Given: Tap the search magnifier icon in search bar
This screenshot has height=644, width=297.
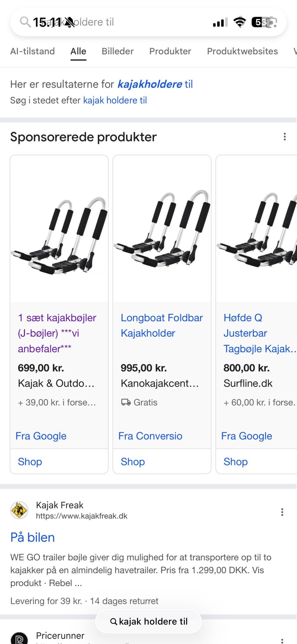Looking at the screenshot, I should 25,22.
